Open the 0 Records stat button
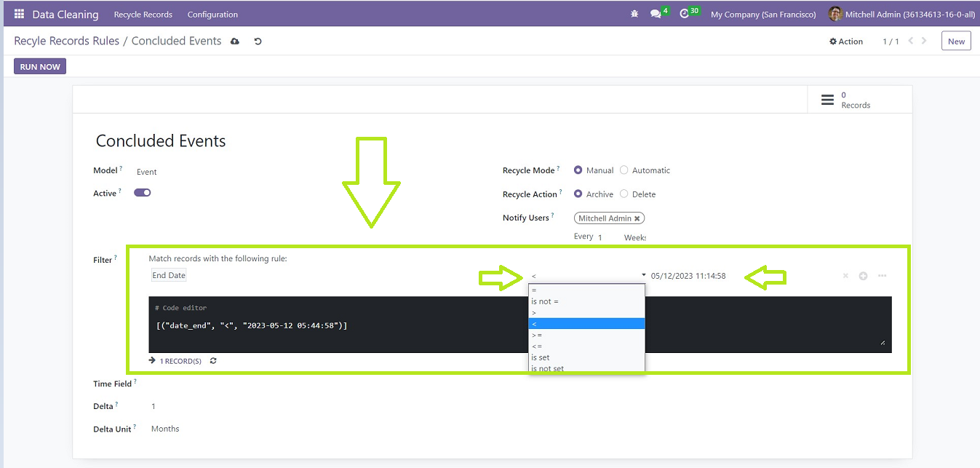980x468 pixels. pyautogui.click(x=859, y=100)
